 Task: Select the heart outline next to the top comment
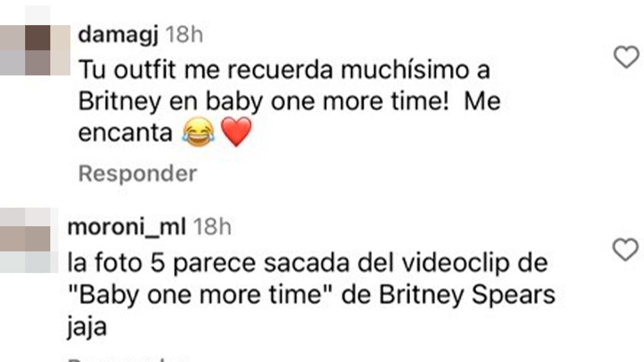pos(625,57)
